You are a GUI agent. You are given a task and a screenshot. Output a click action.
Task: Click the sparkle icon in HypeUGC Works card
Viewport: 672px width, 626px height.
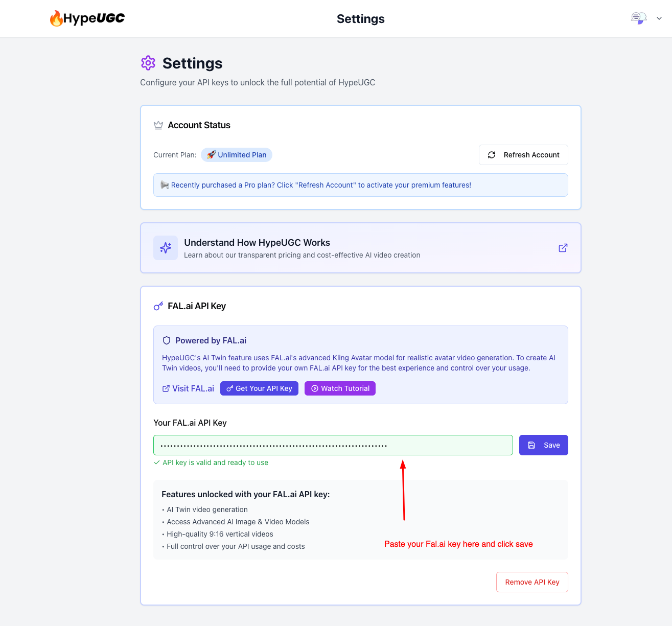click(x=166, y=248)
